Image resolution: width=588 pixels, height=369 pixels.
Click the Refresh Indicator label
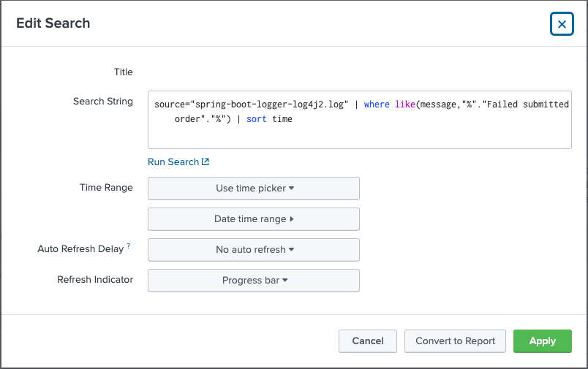95,280
